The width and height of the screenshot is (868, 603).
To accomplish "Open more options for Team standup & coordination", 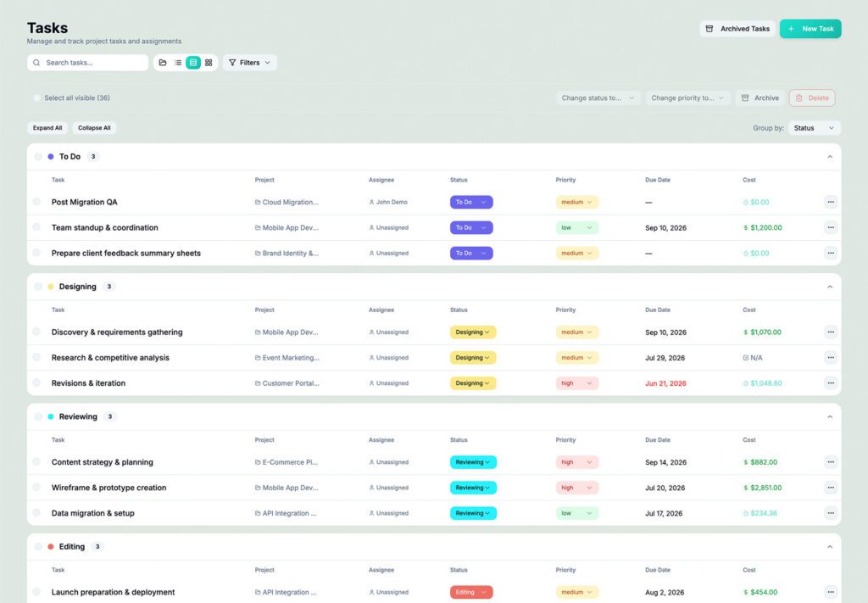I will (x=831, y=227).
